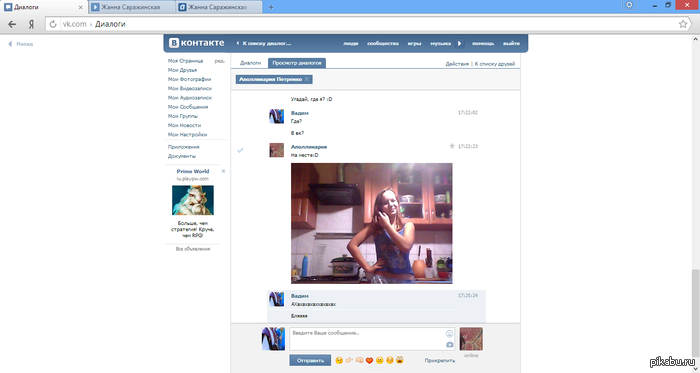Viewport: 700px width, 373px height.
Task: Open Вадим's avatar next to 'Где?' message
Action: click(276, 116)
